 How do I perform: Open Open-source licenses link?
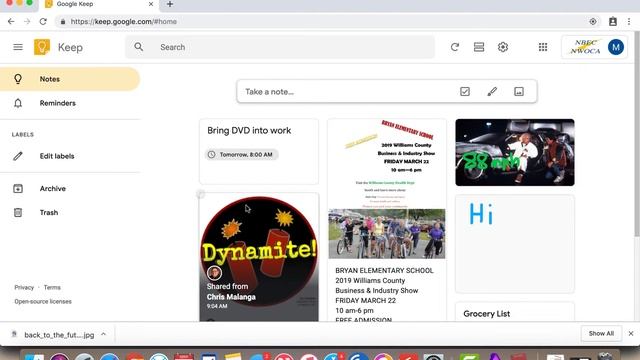(x=43, y=301)
